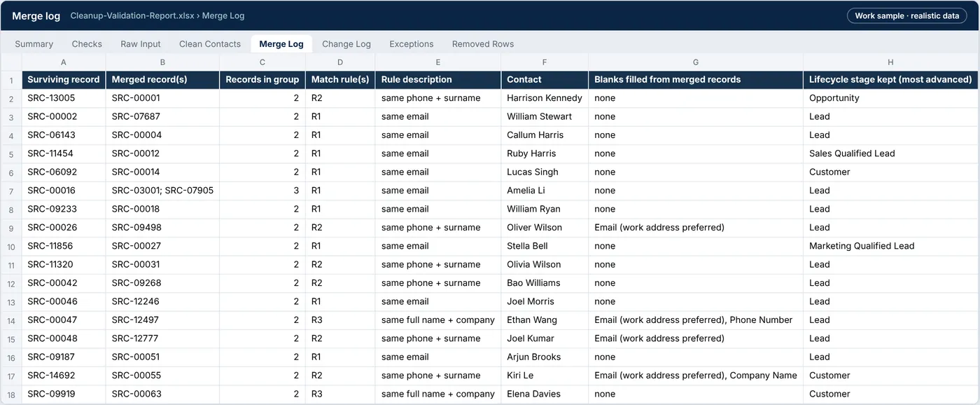Select column G header
Screen dimensions: 980x405
tap(696, 62)
